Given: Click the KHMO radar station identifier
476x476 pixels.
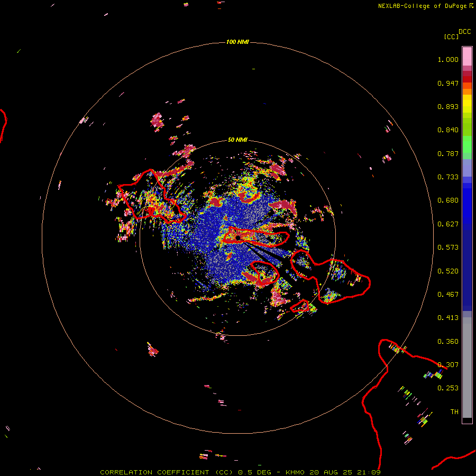Looking at the screenshot, I should pyautogui.click(x=295, y=472).
